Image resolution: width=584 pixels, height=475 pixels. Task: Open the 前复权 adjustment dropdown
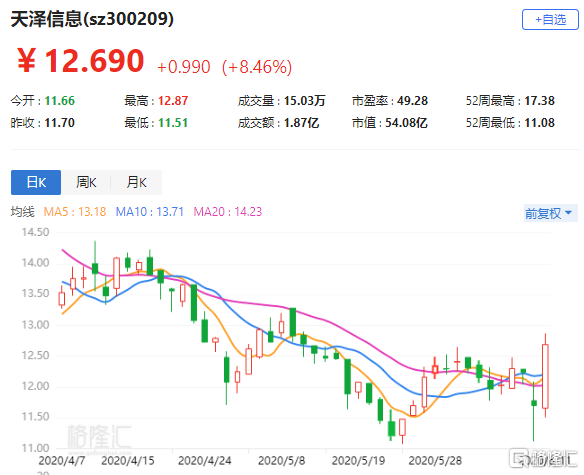click(550, 213)
